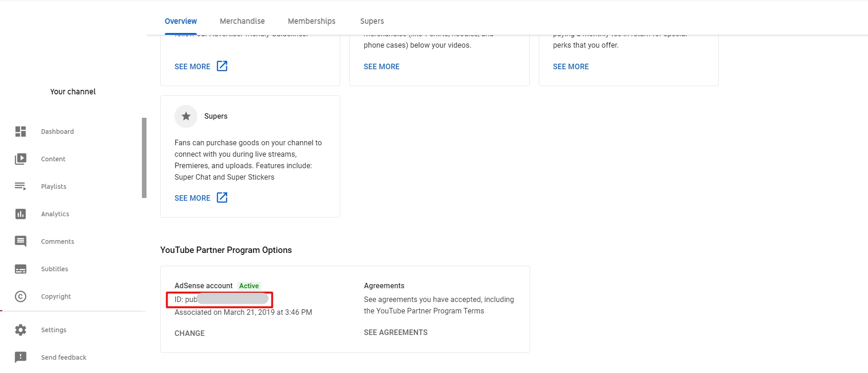Click SEE MORE in the Supers card

[x=192, y=198]
